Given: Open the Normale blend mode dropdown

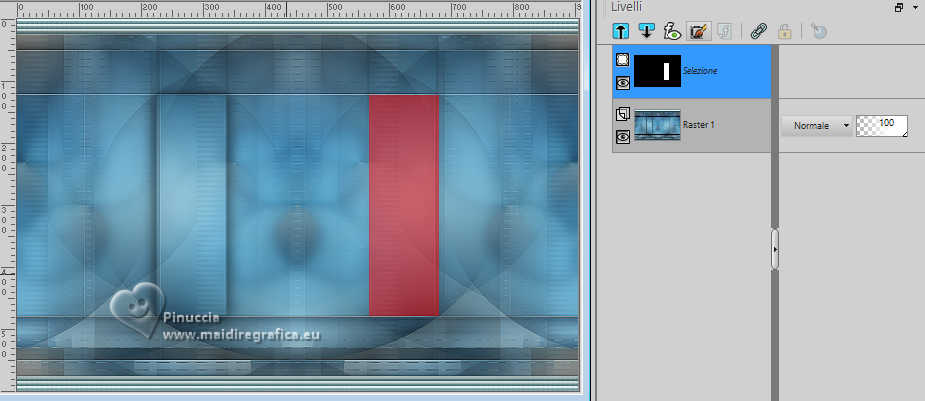Looking at the screenshot, I should [x=817, y=126].
